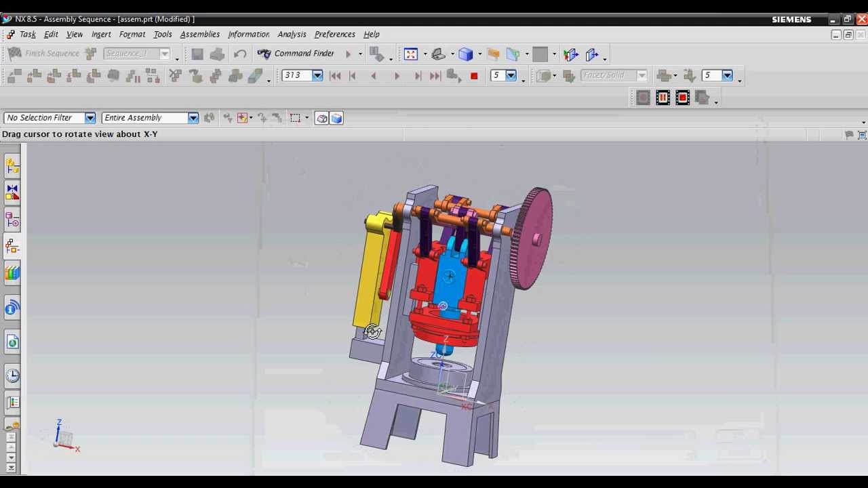Screen dimensions: 868x488
Task: Click Previous Frame playback button
Action: click(353, 76)
